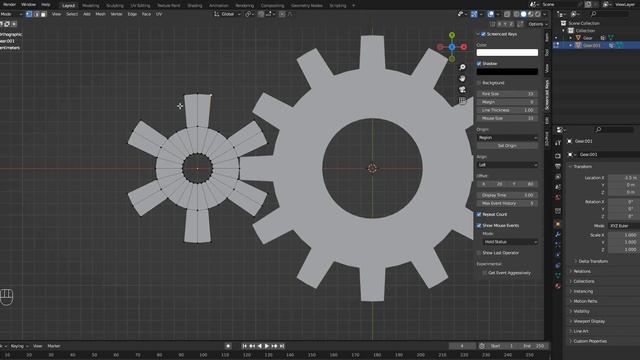The width and height of the screenshot is (640, 360).
Task: Switch to the Modeling workspace tab
Action: point(91,6)
